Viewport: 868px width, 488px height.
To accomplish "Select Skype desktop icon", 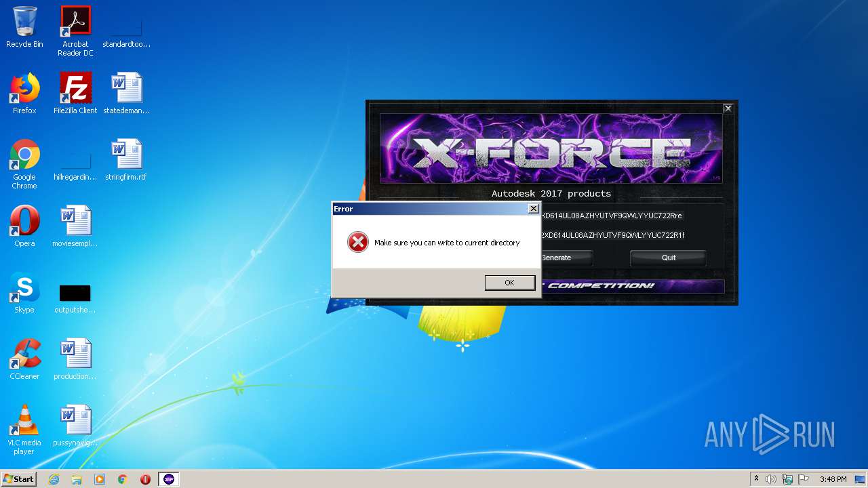I will (24, 293).
